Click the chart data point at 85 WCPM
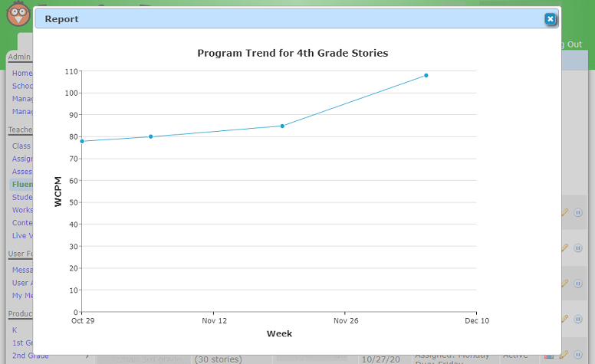This screenshot has width=595, height=364. click(x=282, y=126)
